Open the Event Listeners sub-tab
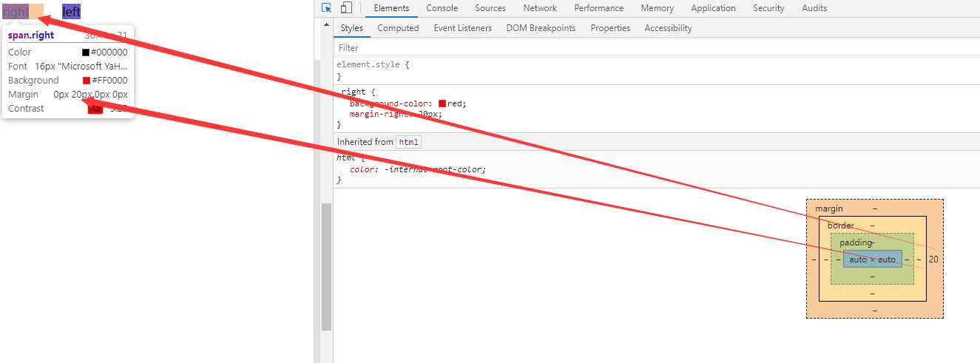 pyautogui.click(x=462, y=28)
